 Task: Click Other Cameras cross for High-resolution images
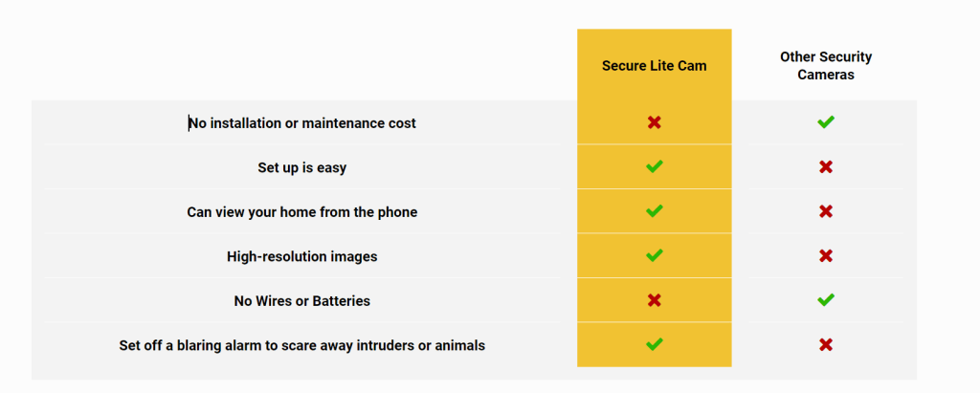[x=826, y=255]
